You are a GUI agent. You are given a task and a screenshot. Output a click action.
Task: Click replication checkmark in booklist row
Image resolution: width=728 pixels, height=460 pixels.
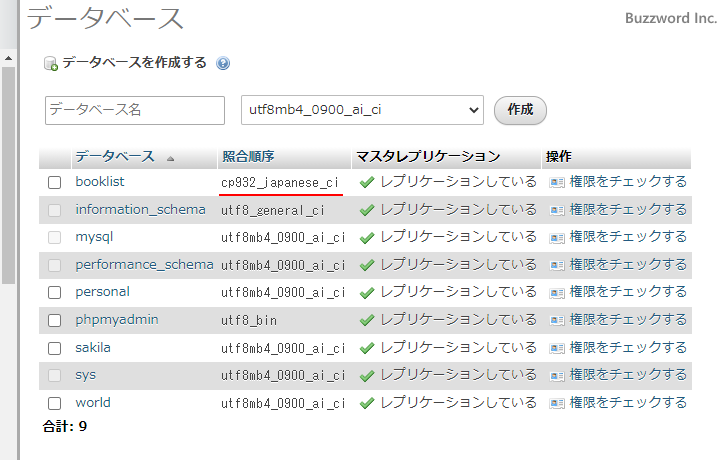(367, 182)
